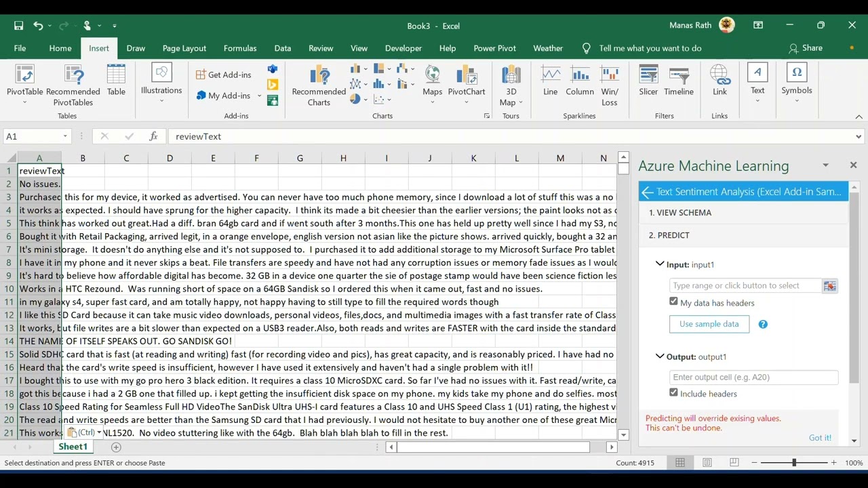Open Ribbon Display Options
The image size is (868, 488).
[x=757, y=25]
